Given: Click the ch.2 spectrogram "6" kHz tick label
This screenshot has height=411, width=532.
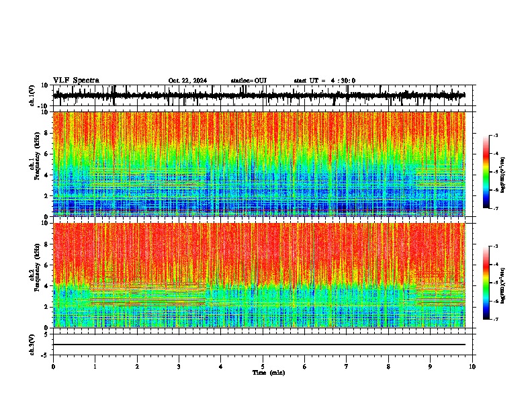Looking at the screenshot, I should coord(46,265).
